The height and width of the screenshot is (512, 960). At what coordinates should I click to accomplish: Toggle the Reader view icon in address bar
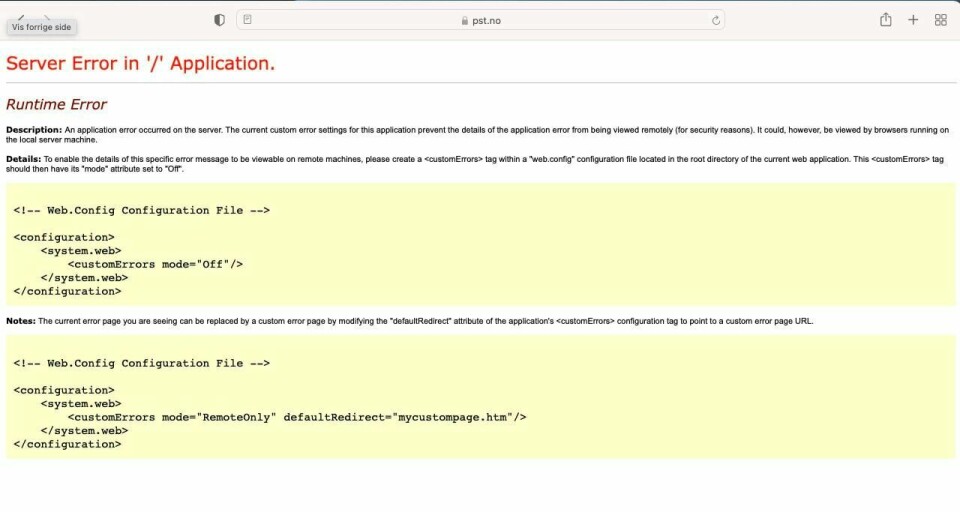248,20
